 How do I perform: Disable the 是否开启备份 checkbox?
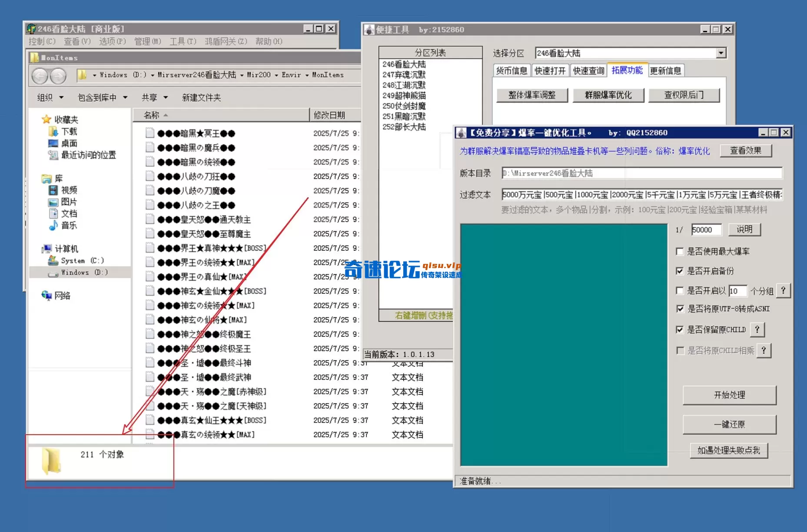coord(680,271)
